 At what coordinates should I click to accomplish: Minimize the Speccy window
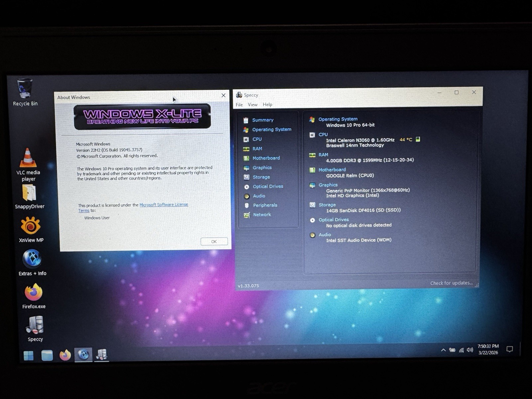(x=439, y=93)
